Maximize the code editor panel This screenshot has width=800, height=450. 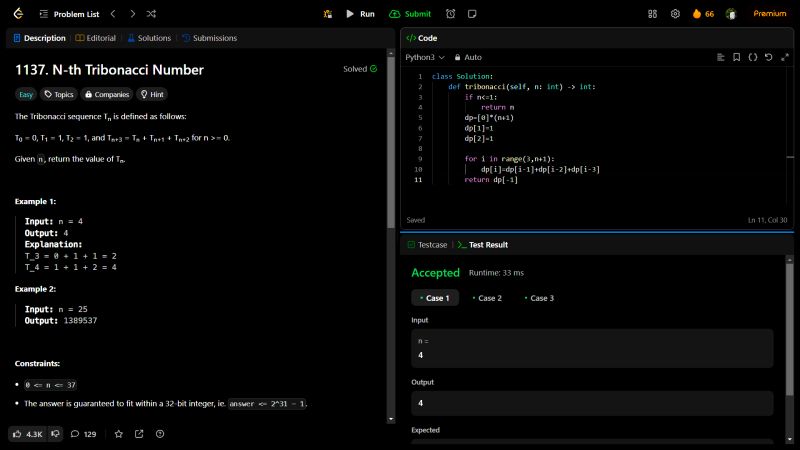pyautogui.click(x=784, y=57)
